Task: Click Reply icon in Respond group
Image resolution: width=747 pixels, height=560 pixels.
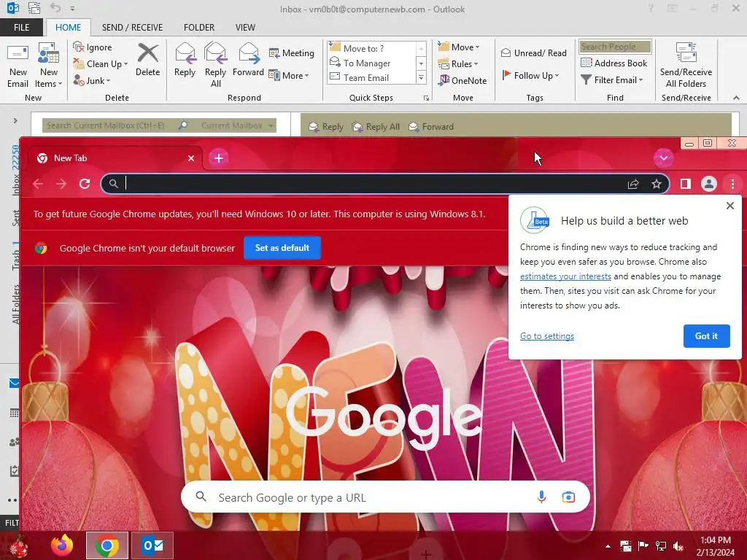Action: (185, 60)
